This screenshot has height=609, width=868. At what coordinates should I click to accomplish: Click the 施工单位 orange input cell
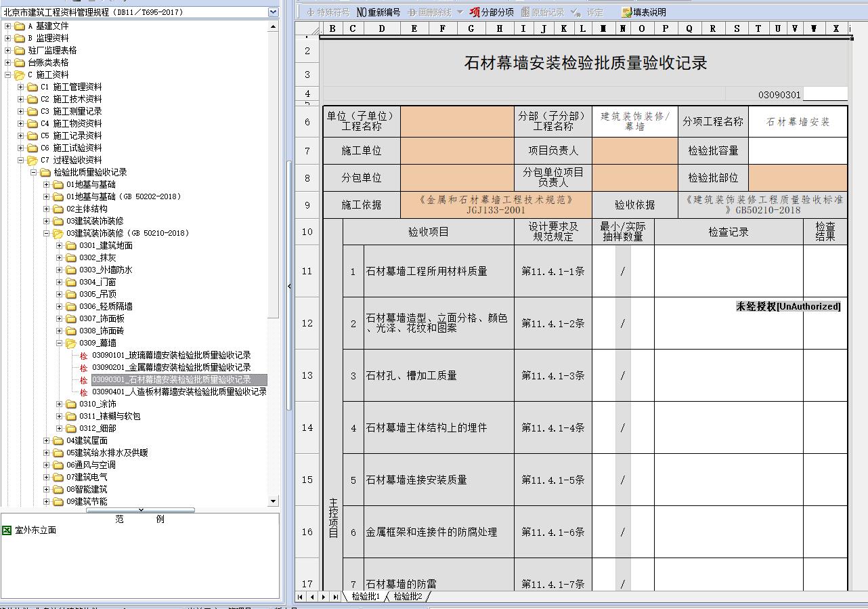coord(457,150)
